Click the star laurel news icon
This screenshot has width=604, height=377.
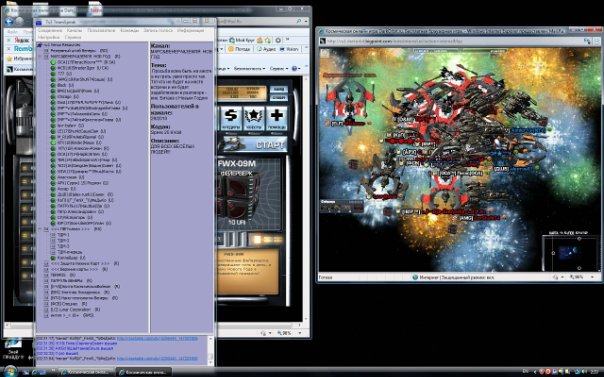pos(254,118)
